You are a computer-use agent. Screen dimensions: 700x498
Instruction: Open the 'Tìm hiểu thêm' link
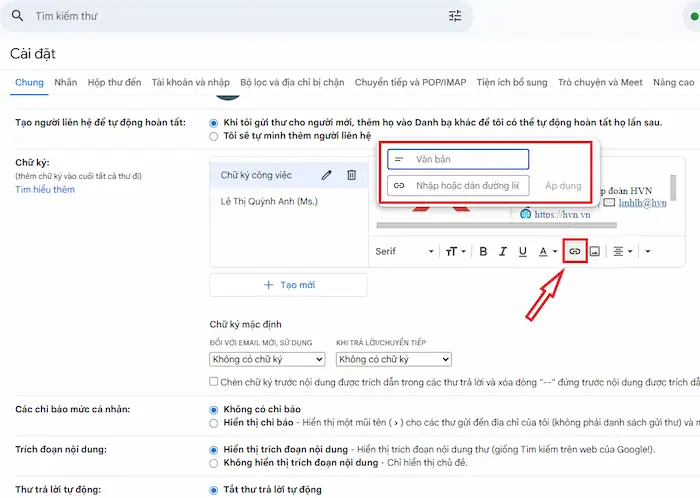coord(45,190)
